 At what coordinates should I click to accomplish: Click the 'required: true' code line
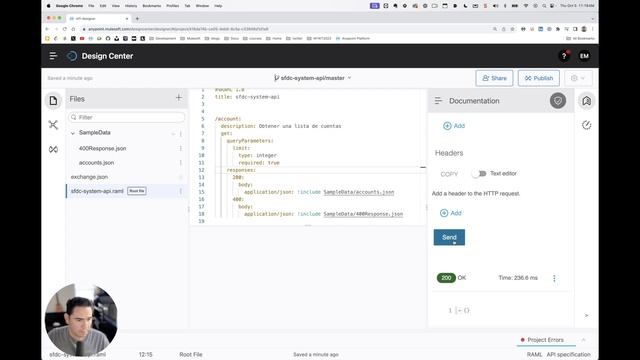pyautogui.click(x=259, y=163)
